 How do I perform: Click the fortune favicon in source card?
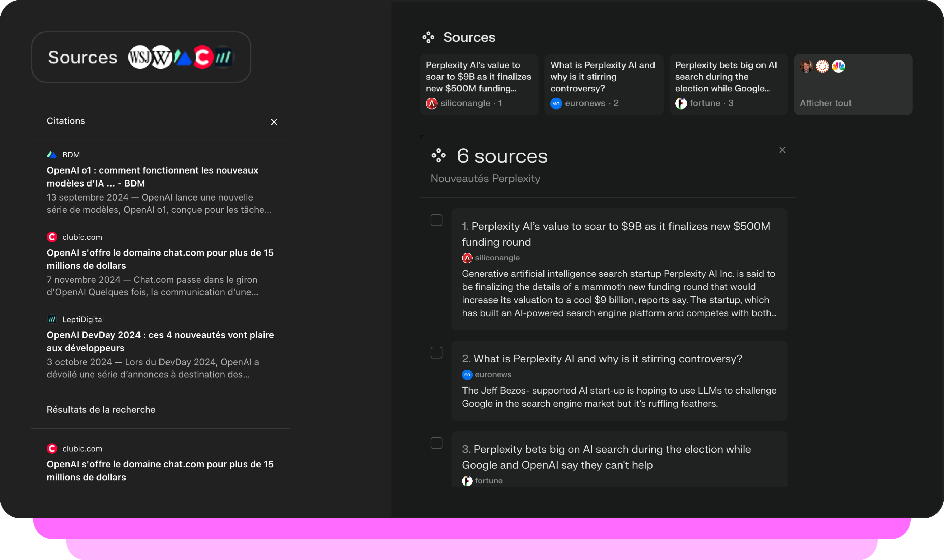681,103
